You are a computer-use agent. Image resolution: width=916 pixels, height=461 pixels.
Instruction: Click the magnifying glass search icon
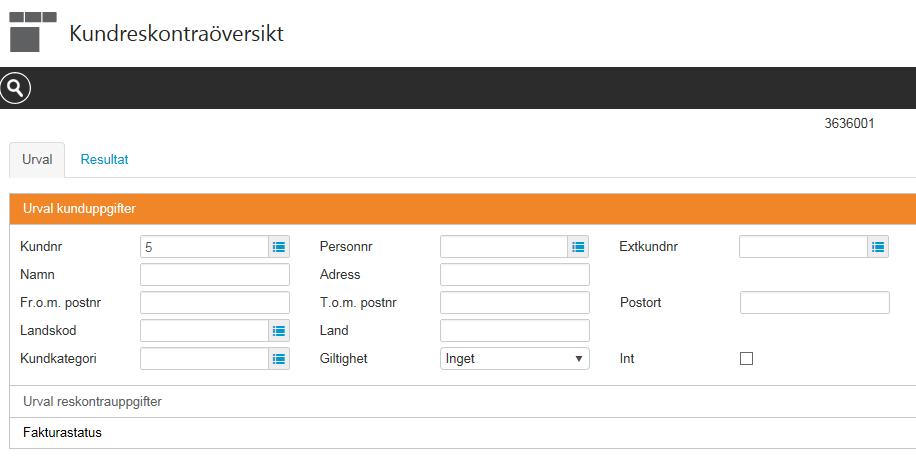click(x=15, y=88)
